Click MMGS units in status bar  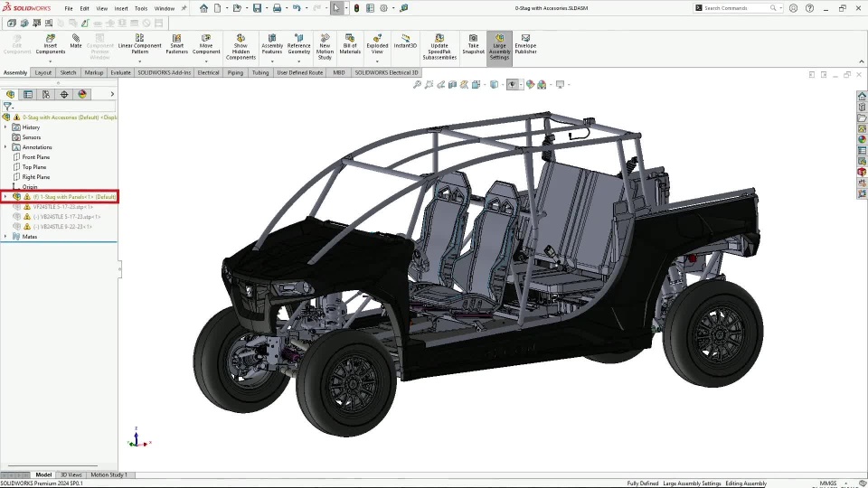[828, 483]
